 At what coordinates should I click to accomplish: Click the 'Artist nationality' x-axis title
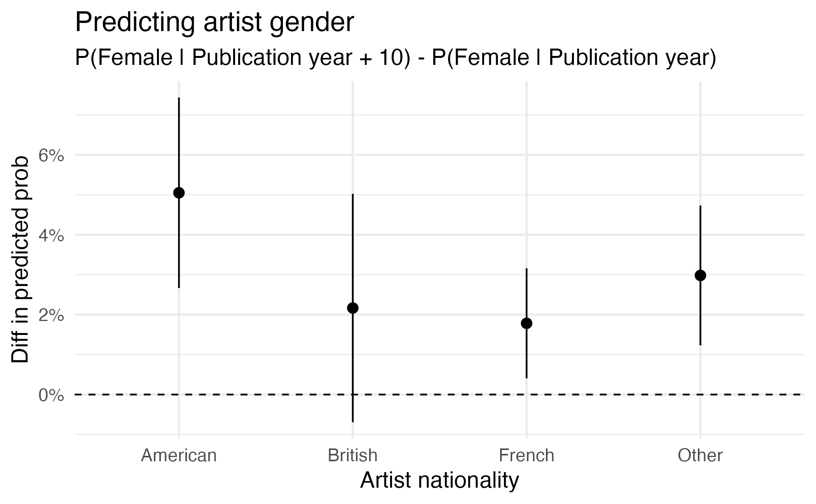tap(439, 480)
